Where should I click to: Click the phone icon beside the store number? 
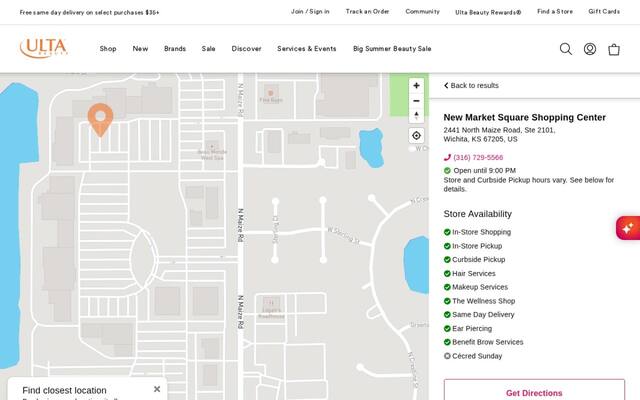pyautogui.click(x=447, y=158)
